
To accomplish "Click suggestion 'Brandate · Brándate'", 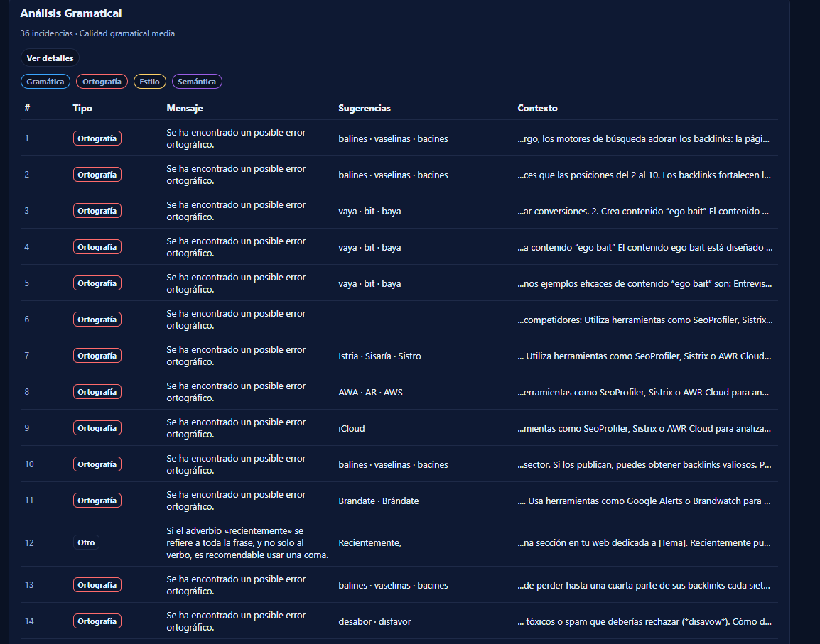I will [x=379, y=501].
